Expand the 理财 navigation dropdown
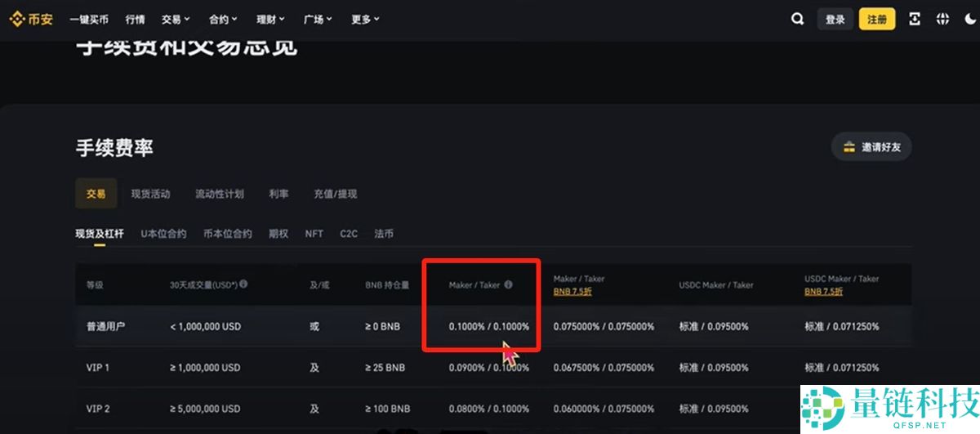Viewport: 980px width, 434px height. (270, 19)
